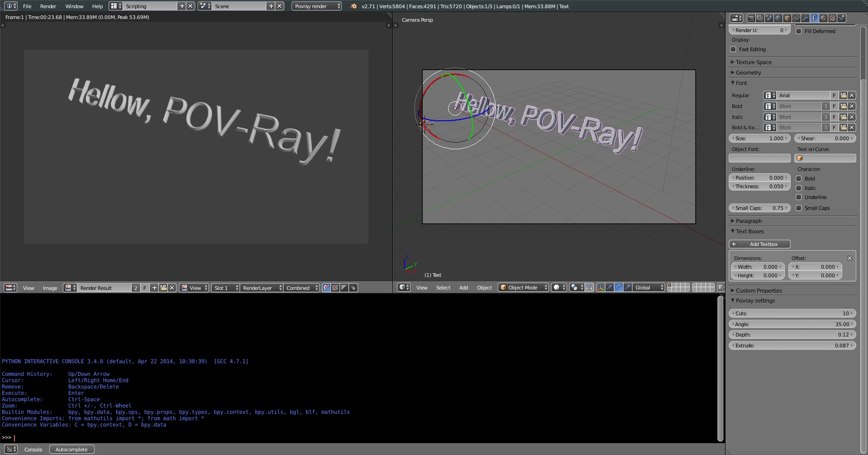Toggle the 3D manipulator axes icon

tap(600, 288)
